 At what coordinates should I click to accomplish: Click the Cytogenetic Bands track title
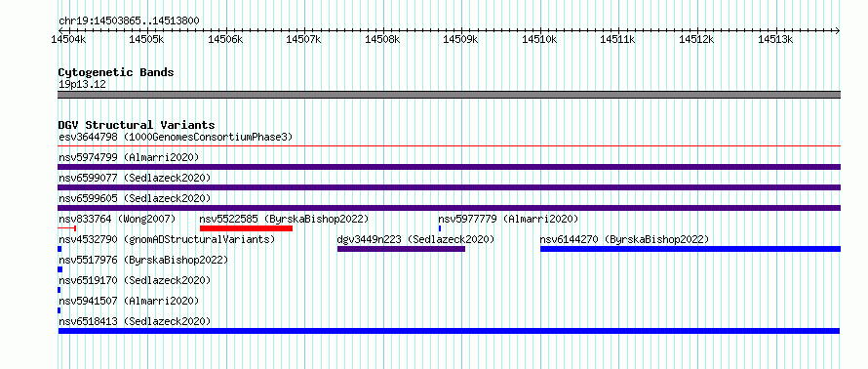(116, 72)
